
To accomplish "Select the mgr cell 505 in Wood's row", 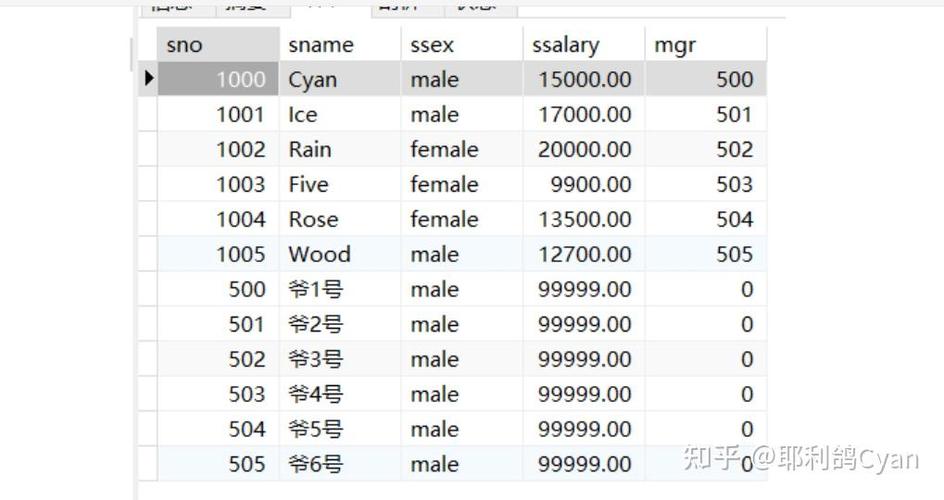I will [x=706, y=253].
